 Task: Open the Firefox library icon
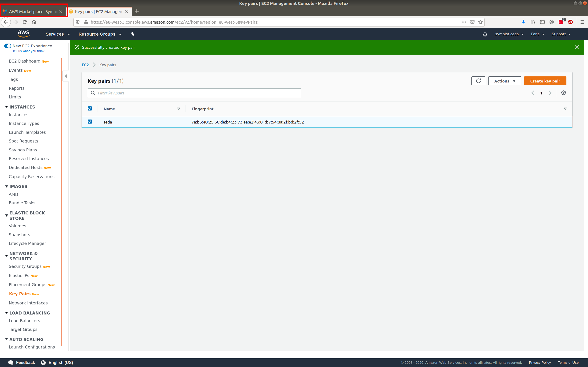[x=533, y=22]
